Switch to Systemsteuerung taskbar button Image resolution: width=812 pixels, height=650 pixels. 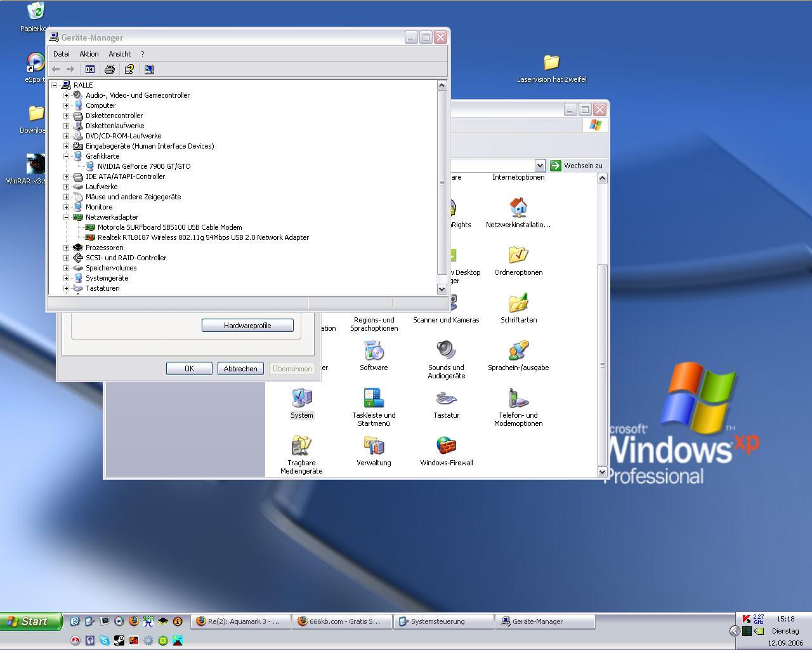(x=444, y=621)
